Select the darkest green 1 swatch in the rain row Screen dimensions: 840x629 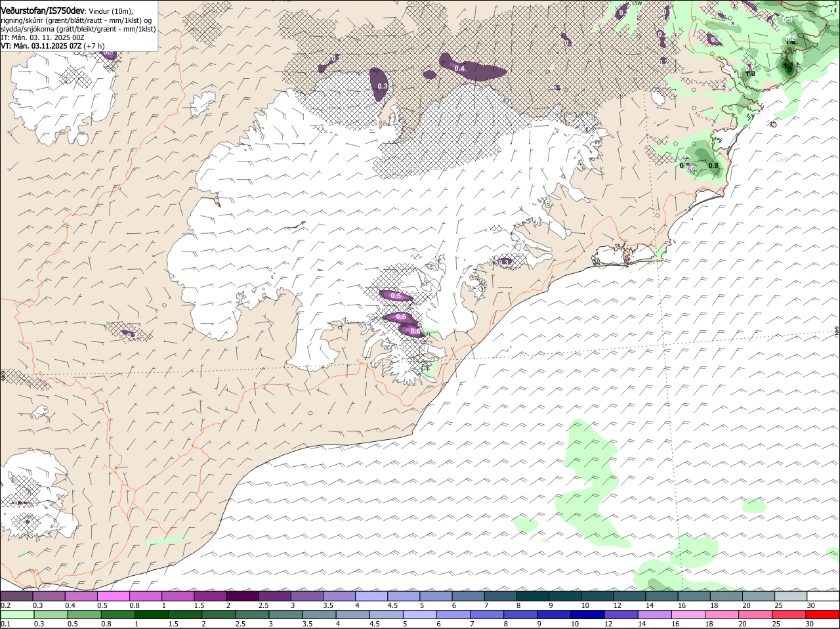tap(151, 615)
